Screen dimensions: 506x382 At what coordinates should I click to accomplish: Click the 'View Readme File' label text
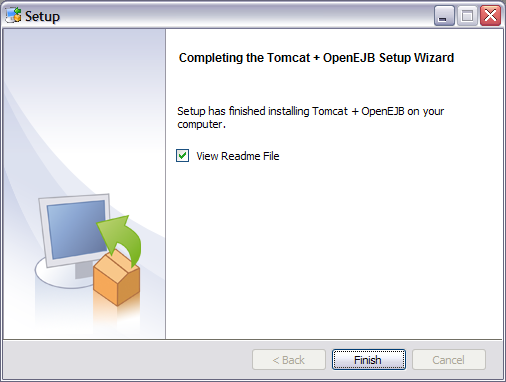pyautogui.click(x=238, y=156)
